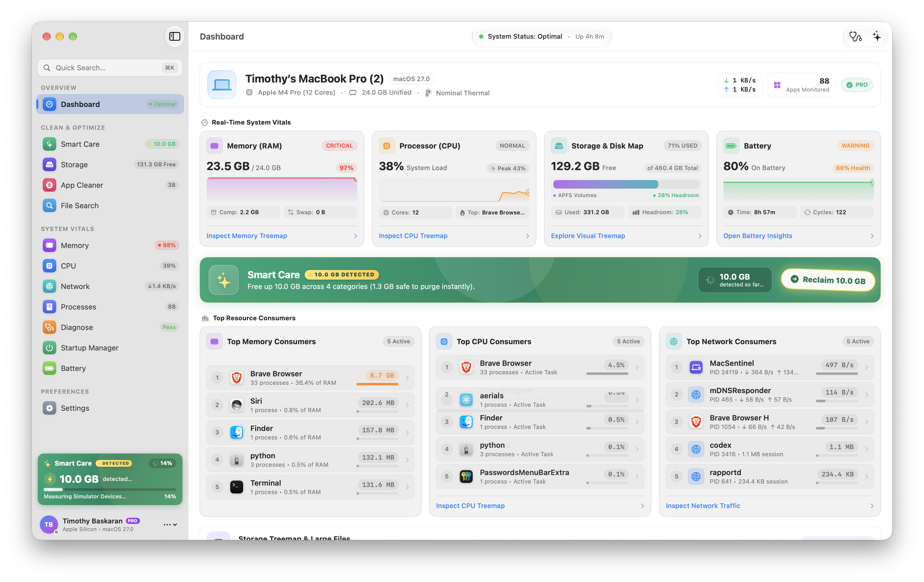Go to App Cleaner in sidebar
The width and height of the screenshot is (924, 582).
tap(110, 185)
